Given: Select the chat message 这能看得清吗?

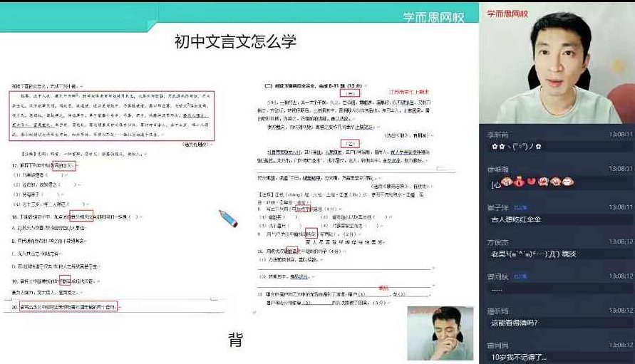Looking at the screenshot, I should click(515, 323).
